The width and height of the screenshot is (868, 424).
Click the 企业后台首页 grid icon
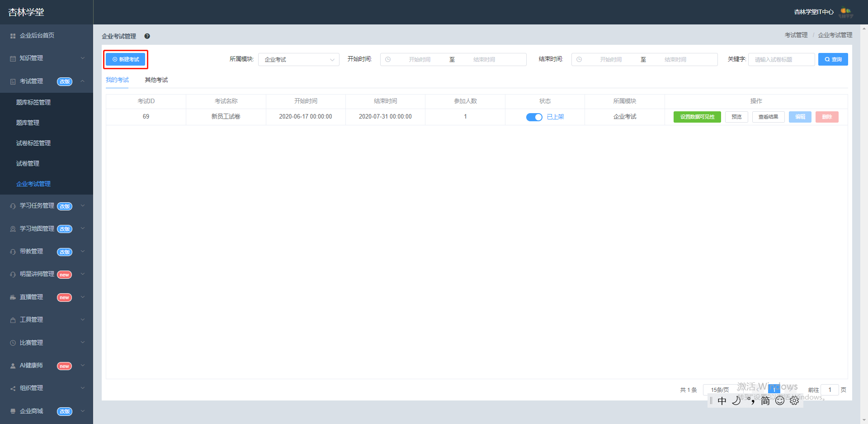(x=13, y=36)
